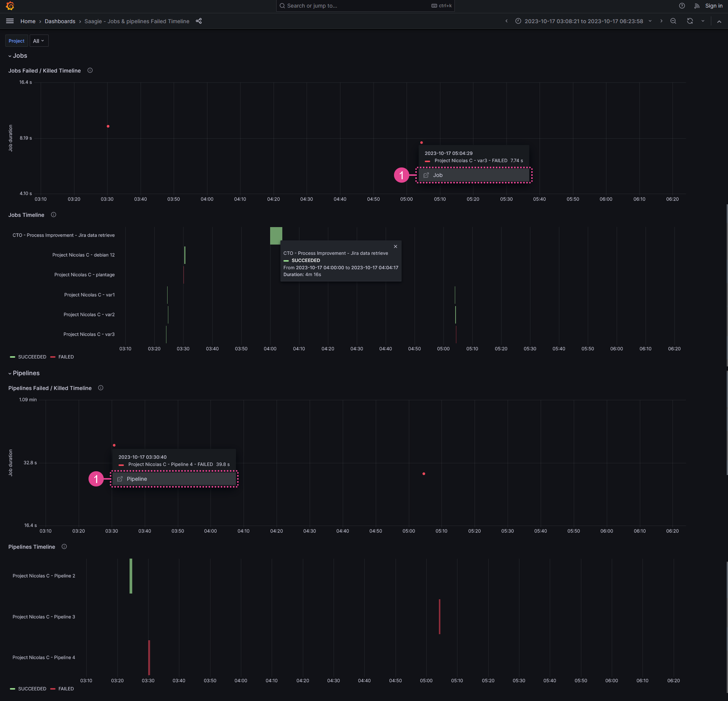Viewport: 728px width, 701px height.
Task: Close the Jira data retrieve tooltip
Action: [396, 246]
